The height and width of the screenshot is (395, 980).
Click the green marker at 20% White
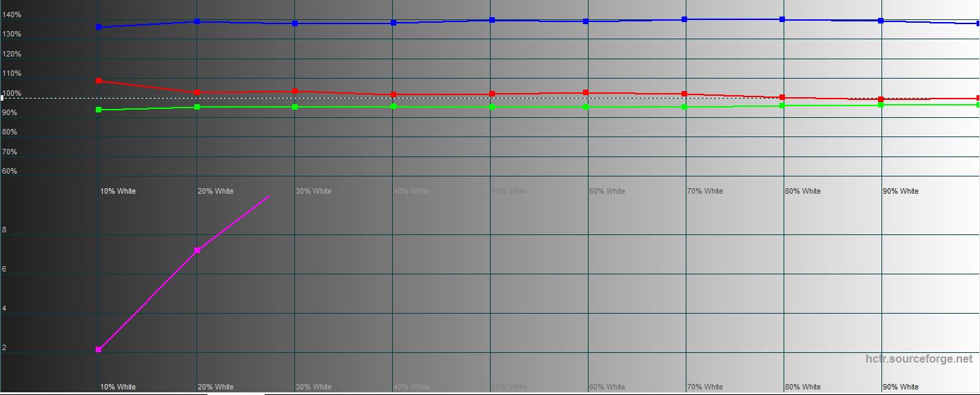197,107
